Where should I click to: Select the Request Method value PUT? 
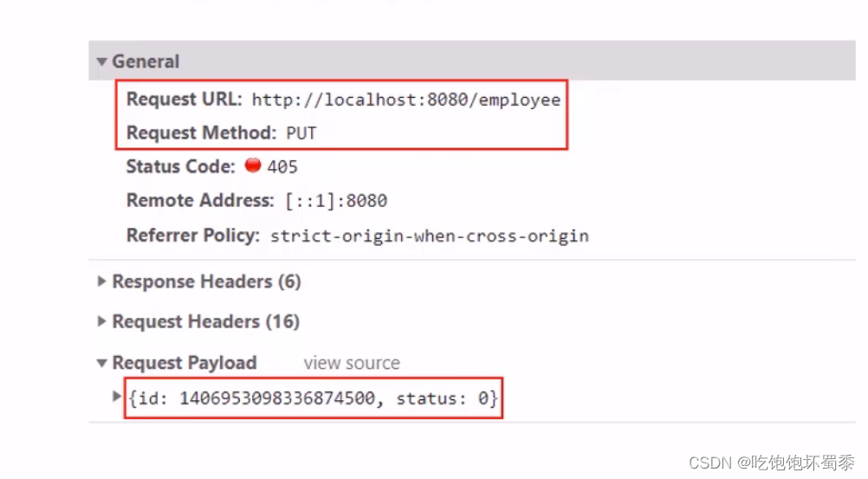(301, 133)
